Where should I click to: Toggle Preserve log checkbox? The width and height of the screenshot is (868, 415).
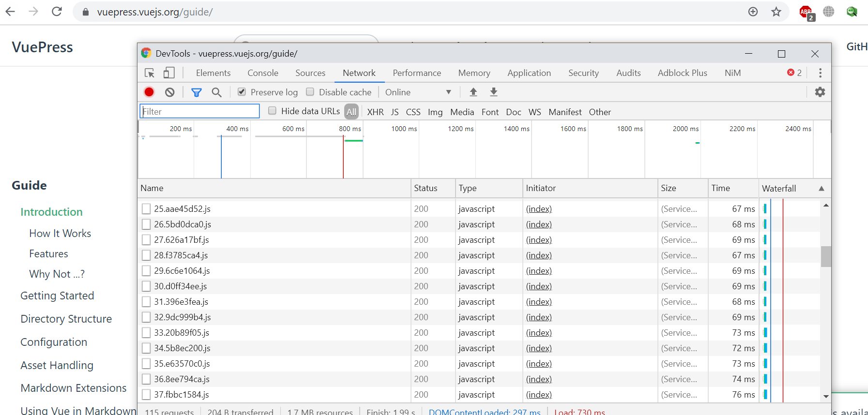tap(242, 92)
